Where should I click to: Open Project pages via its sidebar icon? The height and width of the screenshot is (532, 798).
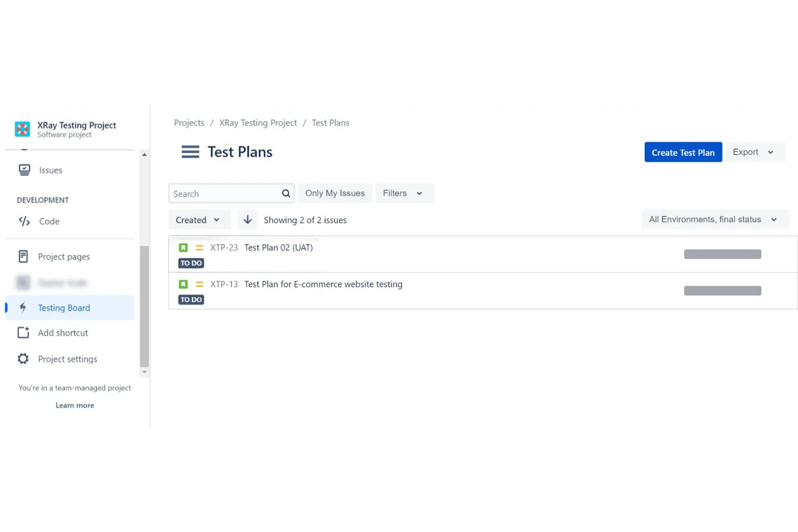24,257
